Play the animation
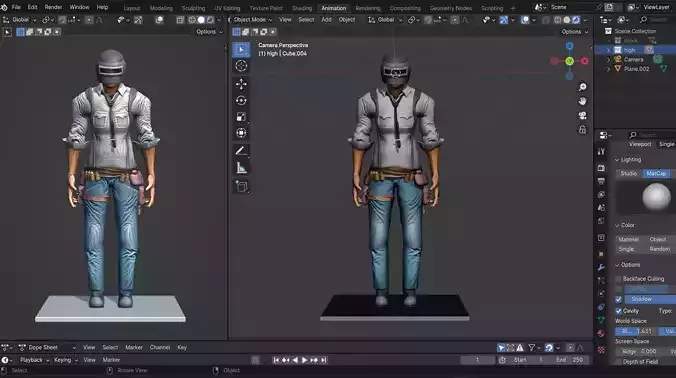Image resolution: width=676 pixels, height=378 pixels. click(x=304, y=360)
